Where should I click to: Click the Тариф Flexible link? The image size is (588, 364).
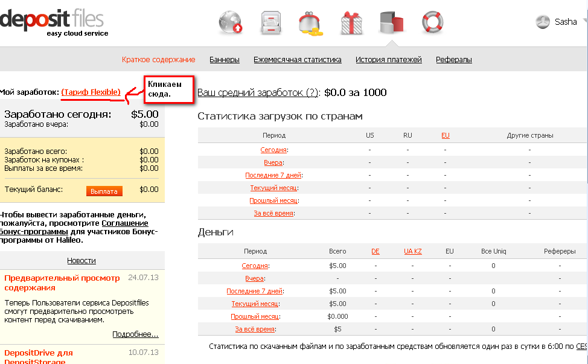[x=91, y=92]
